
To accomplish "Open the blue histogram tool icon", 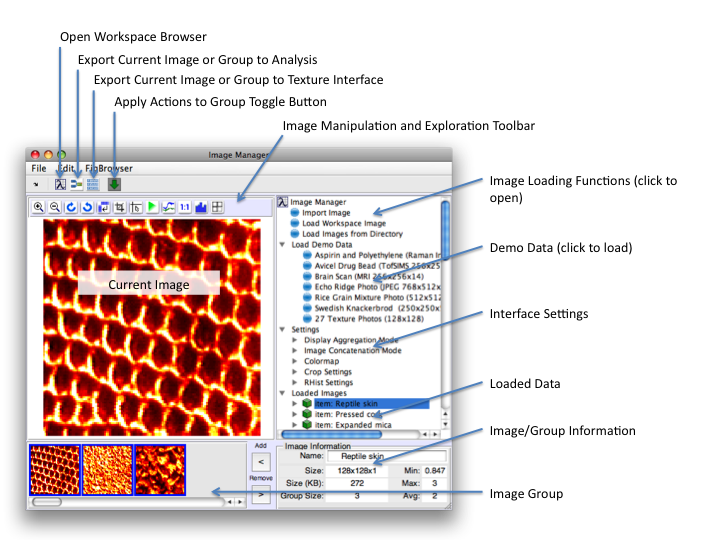I will [x=200, y=207].
